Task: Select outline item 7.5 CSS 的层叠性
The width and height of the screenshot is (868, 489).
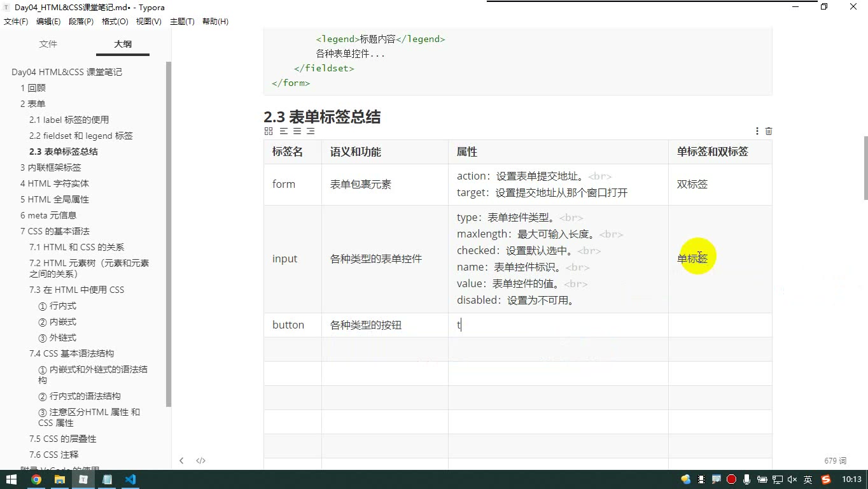Action: (x=63, y=439)
